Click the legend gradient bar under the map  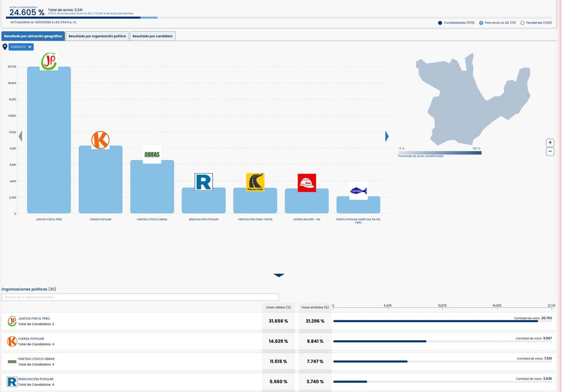point(439,152)
